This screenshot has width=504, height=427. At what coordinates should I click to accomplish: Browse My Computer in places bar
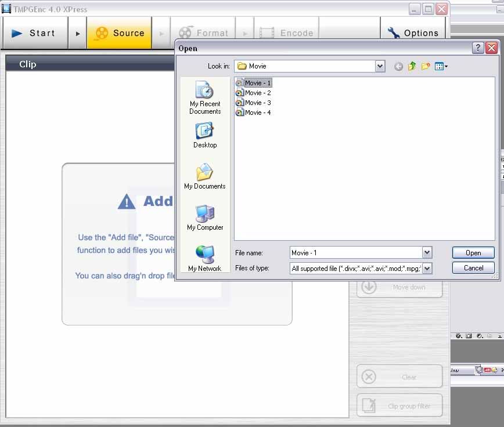point(205,218)
